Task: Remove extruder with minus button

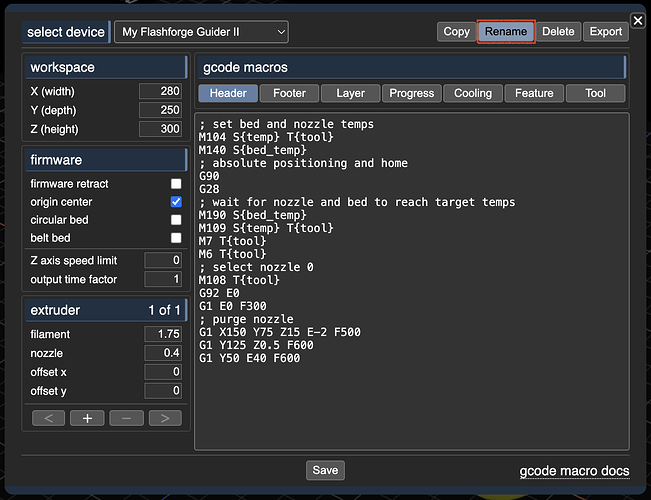Action: coord(126,418)
